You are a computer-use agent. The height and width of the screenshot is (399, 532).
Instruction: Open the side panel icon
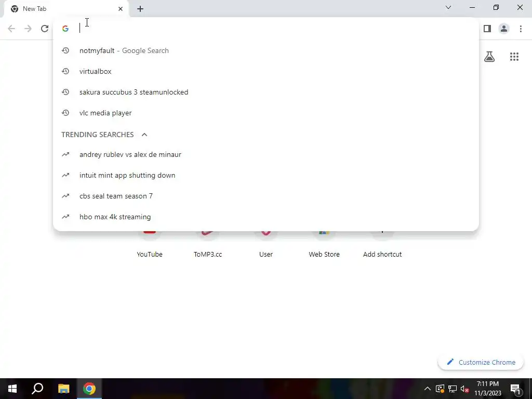click(x=487, y=29)
